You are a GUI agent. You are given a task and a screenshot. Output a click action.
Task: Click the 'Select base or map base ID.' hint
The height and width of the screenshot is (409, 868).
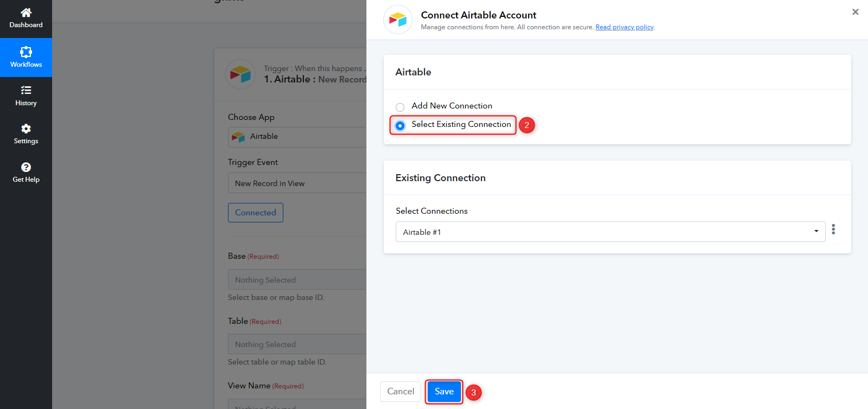click(x=276, y=297)
